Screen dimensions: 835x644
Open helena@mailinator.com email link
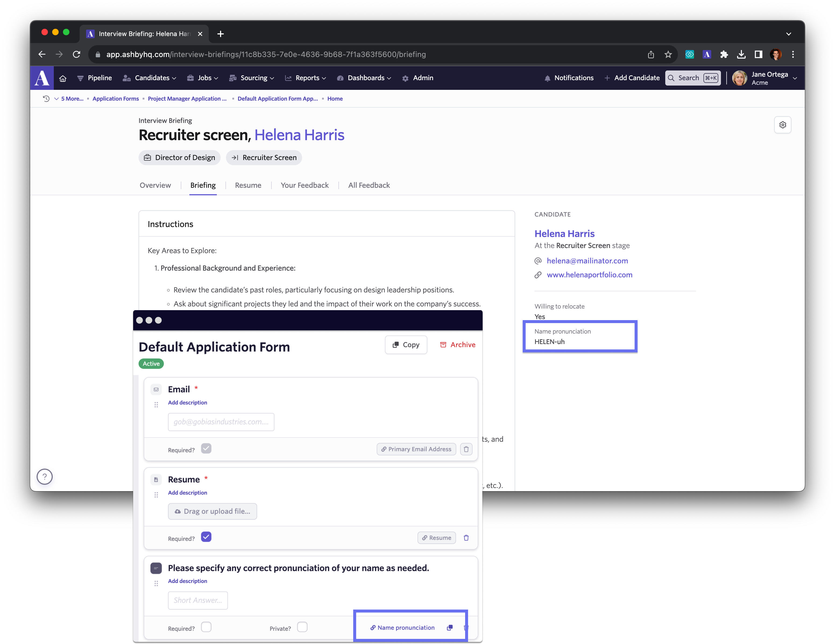point(587,261)
